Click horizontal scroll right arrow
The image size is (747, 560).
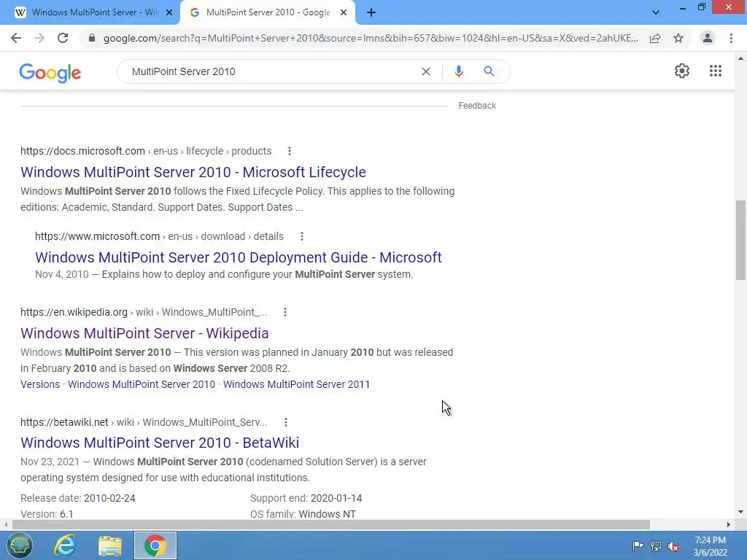729,525
